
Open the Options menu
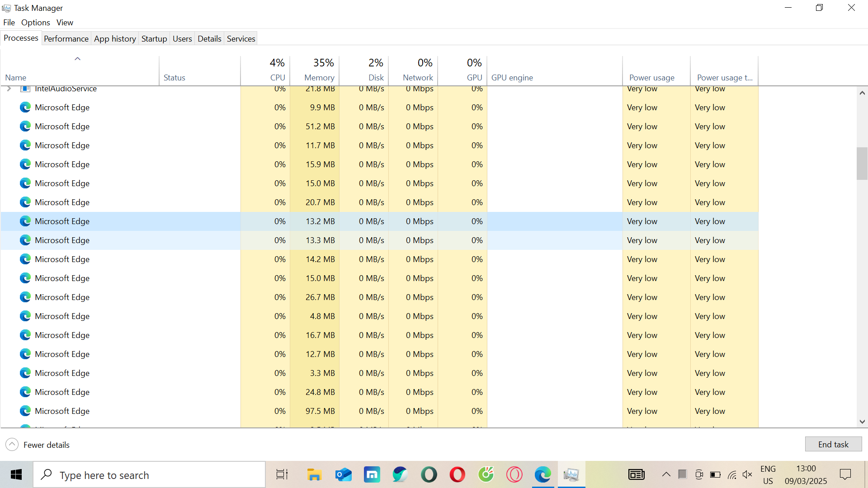tap(35, 23)
